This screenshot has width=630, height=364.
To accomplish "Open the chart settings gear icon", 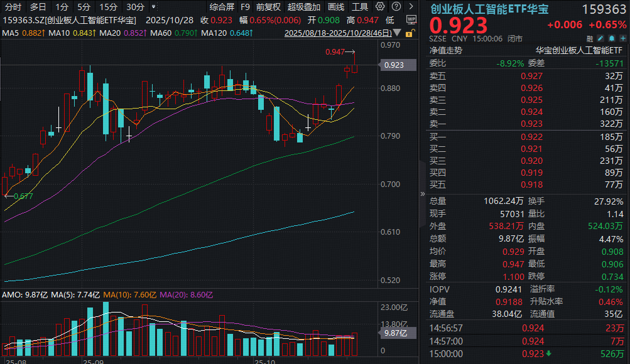I will tap(379, 6).
